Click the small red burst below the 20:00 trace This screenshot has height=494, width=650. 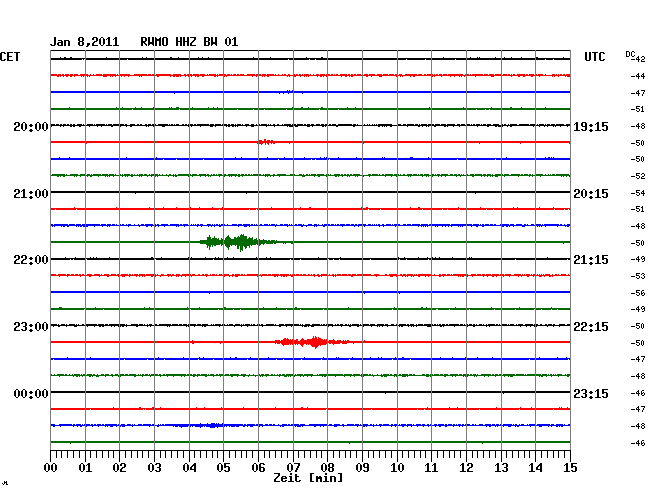point(266,142)
